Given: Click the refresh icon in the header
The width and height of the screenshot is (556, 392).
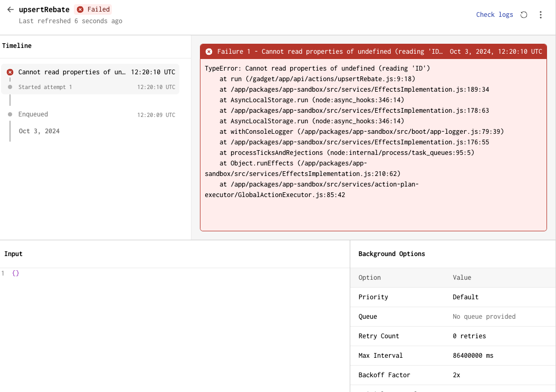Looking at the screenshot, I should [x=524, y=15].
